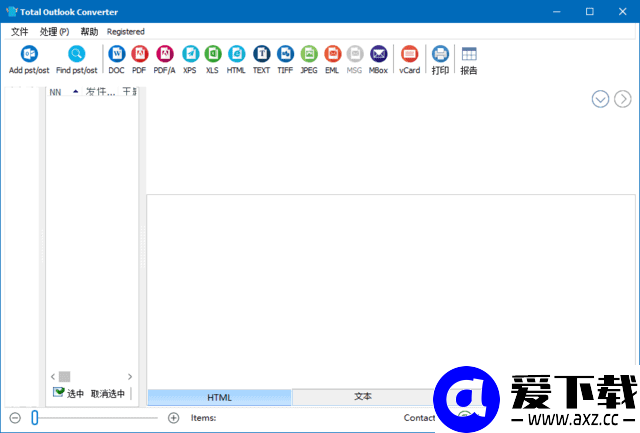Switch to the 文本 text tab

point(363,396)
